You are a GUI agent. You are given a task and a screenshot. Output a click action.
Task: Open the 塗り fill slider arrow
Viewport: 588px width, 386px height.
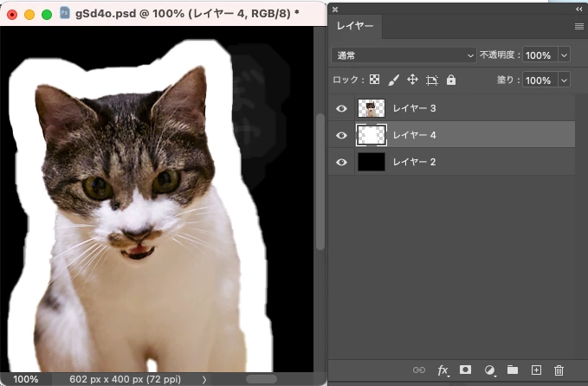click(564, 80)
